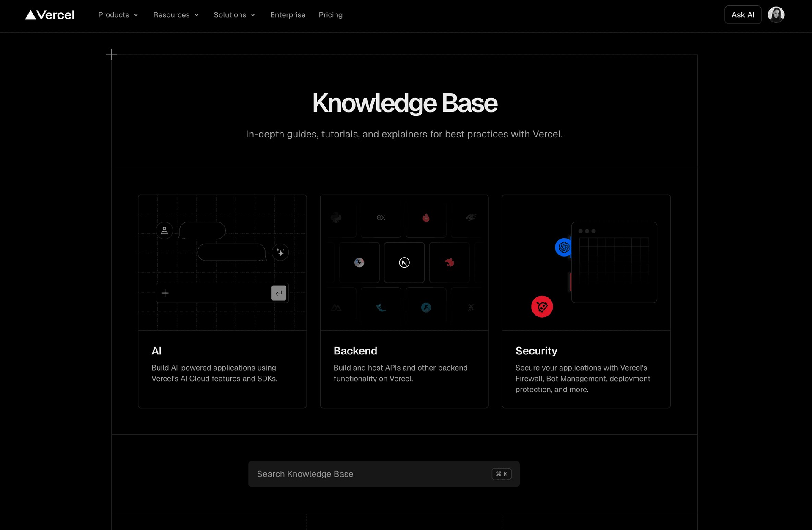Open user avatar menu
Image resolution: width=812 pixels, height=530 pixels.
(x=776, y=15)
